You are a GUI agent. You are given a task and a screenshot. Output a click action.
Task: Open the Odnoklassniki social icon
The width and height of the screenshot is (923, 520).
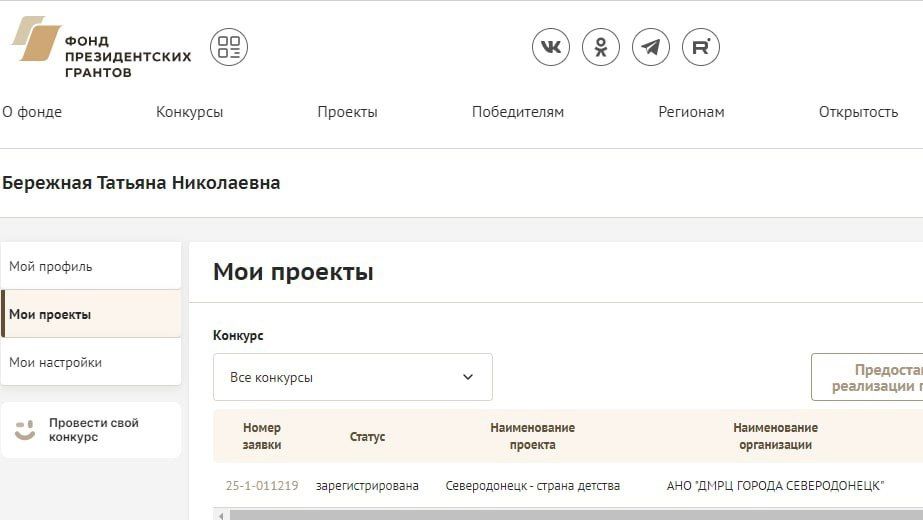coord(600,47)
